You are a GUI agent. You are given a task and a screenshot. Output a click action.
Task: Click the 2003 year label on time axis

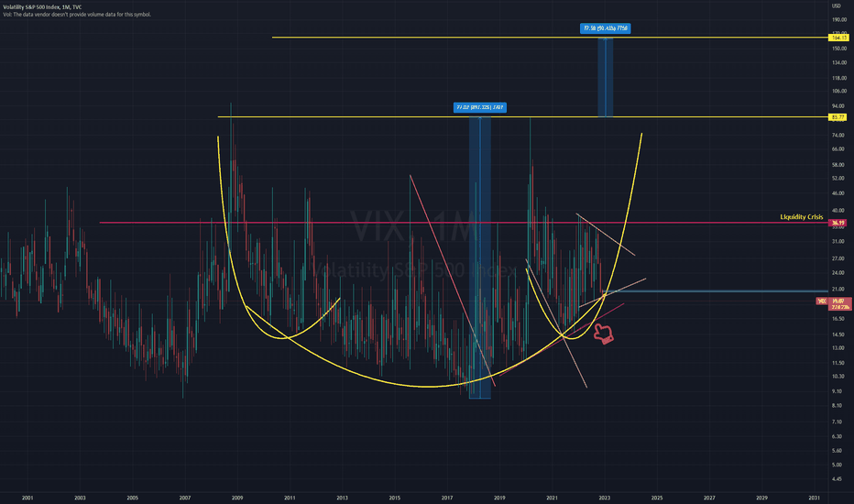(80, 498)
